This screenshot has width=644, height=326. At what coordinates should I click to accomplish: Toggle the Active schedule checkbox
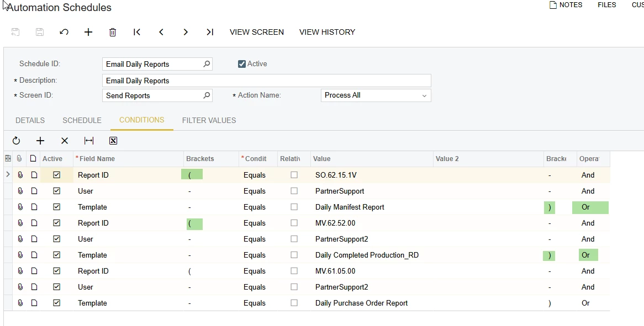242,64
